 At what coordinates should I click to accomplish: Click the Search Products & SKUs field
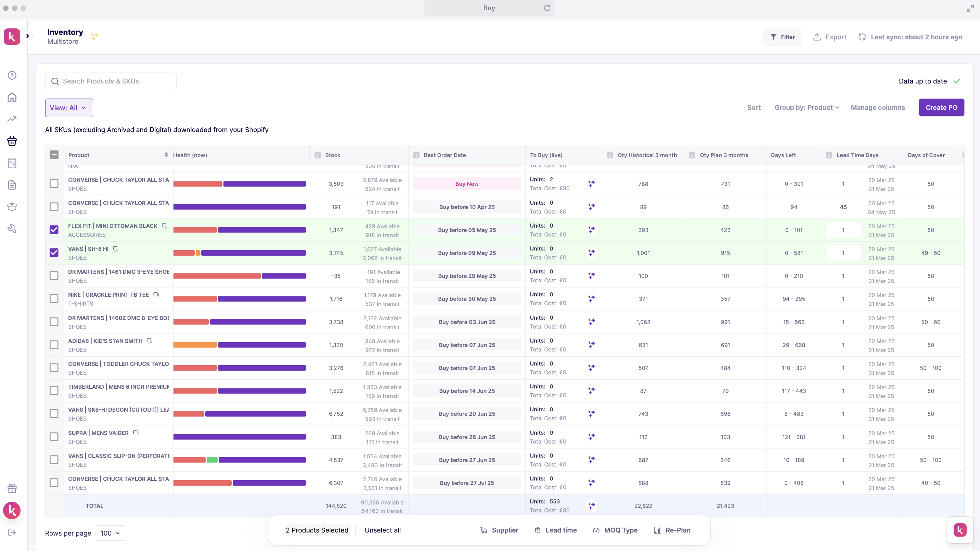[x=111, y=81]
